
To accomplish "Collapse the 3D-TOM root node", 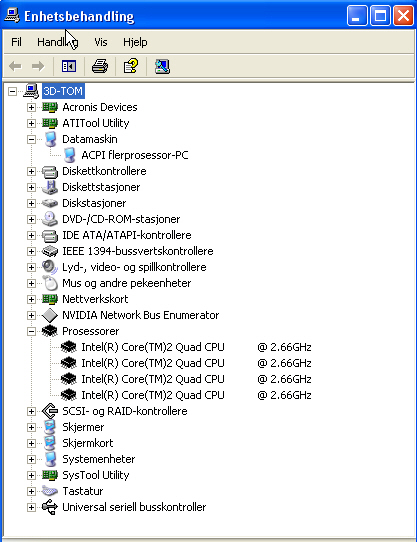I will coord(12,92).
